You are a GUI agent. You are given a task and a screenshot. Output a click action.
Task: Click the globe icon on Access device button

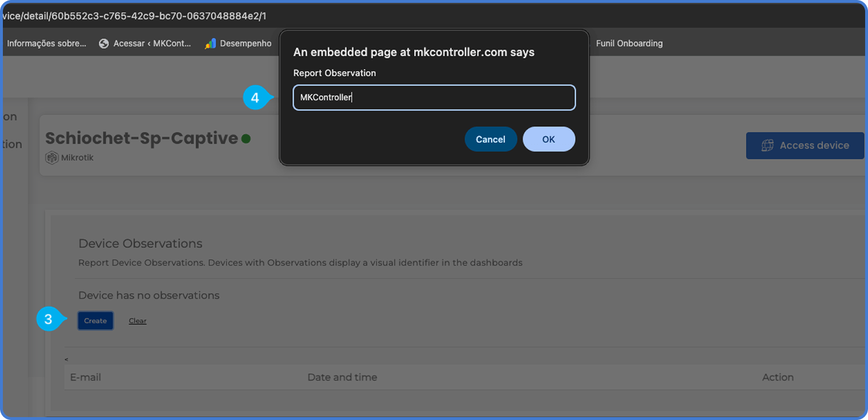(x=768, y=146)
